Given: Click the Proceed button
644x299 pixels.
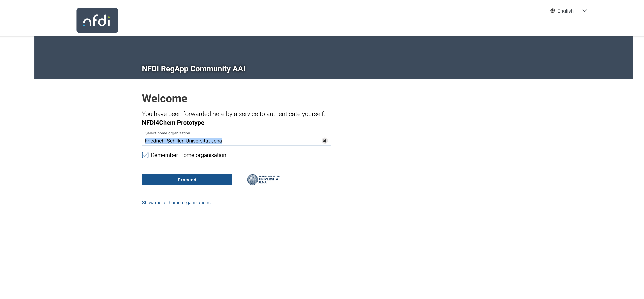Looking at the screenshot, I should click(x=187, y=180).
